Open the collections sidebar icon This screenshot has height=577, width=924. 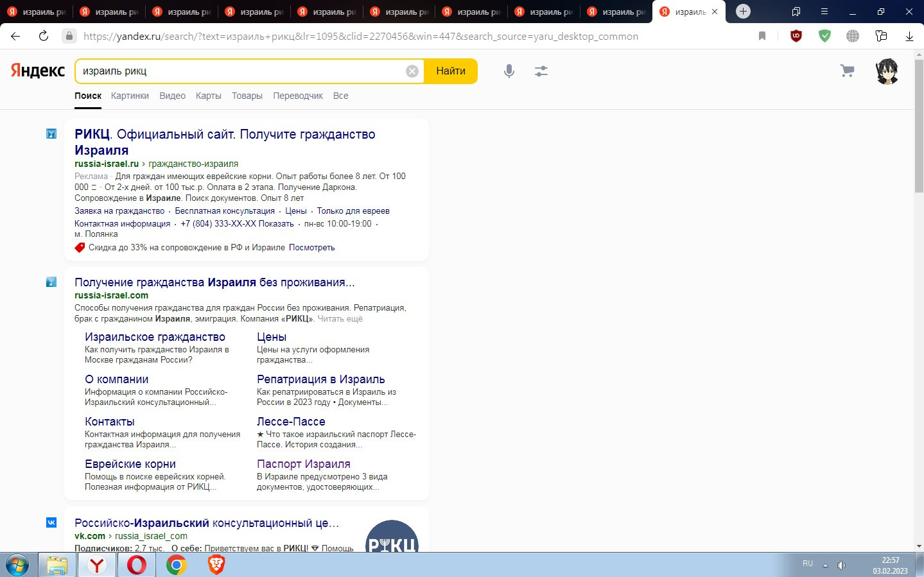[x=881, y=36]
